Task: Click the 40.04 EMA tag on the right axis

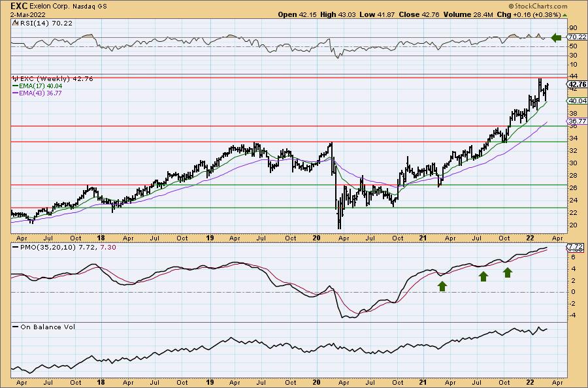Action: click(577, 101)
